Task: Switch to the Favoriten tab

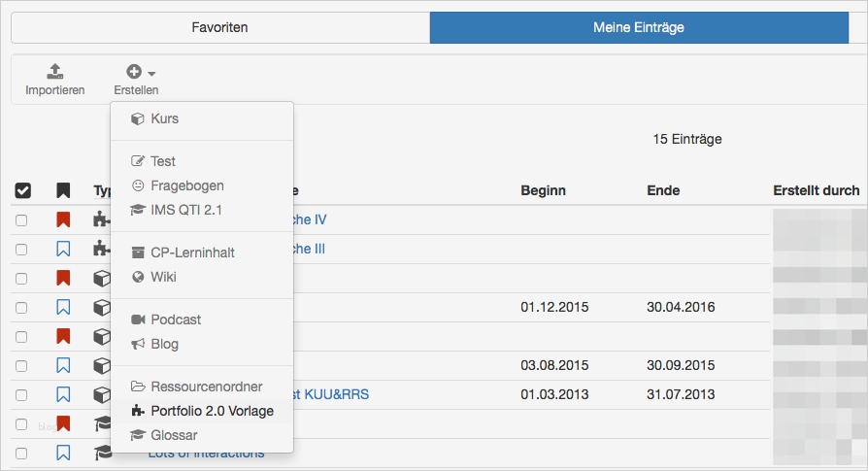Action: click(x=219, y=27)
